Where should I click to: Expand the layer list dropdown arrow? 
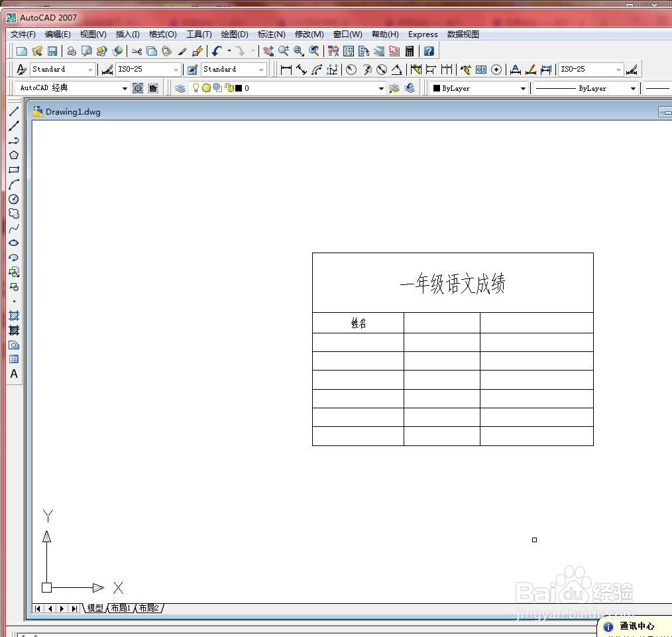pos(381,88)
